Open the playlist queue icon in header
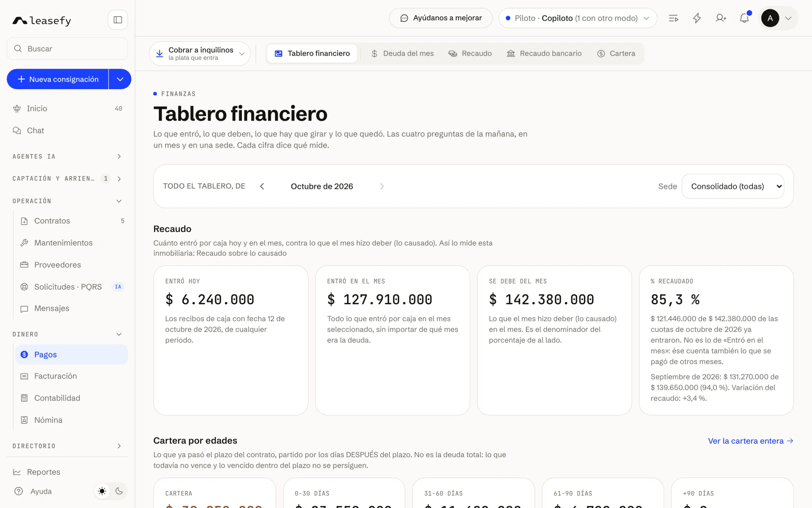 [673, 18]
